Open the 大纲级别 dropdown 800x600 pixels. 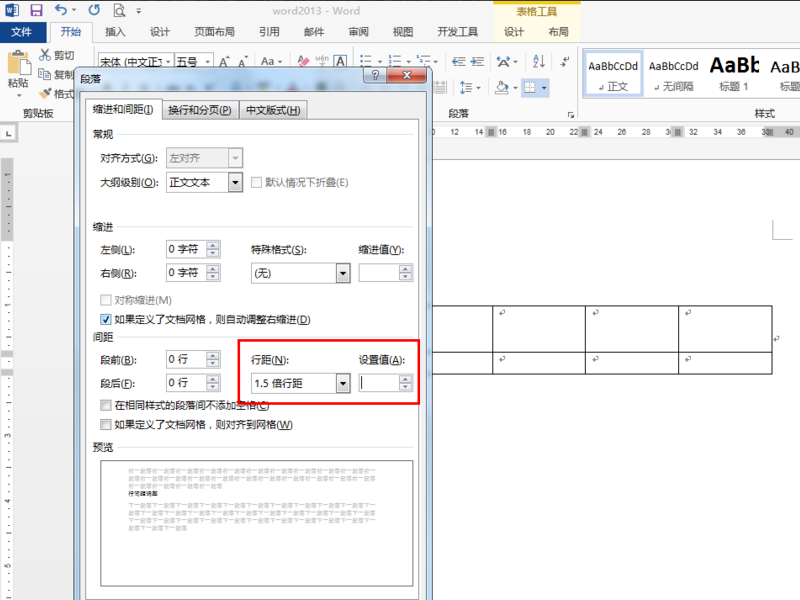[x=235, y=182]
